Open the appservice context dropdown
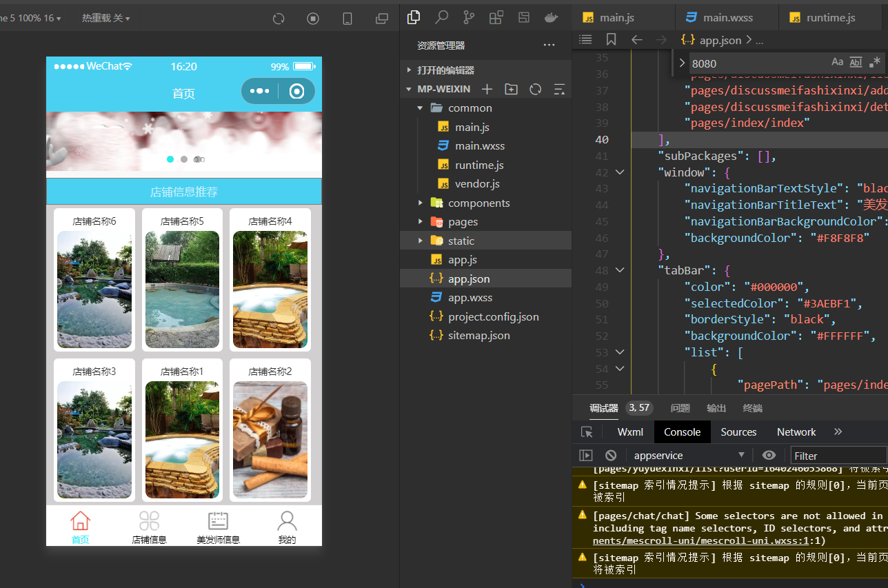The width and height of the screenshot is (888, 588). (x=689, y=456)
